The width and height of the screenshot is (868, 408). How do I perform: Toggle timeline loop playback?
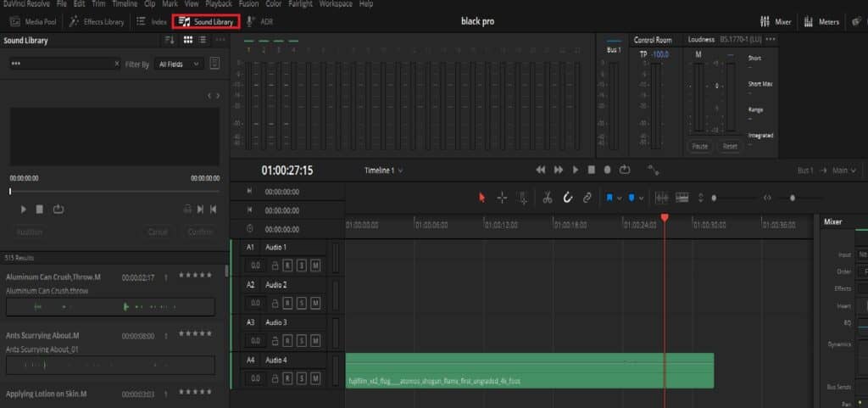point(625,170)
